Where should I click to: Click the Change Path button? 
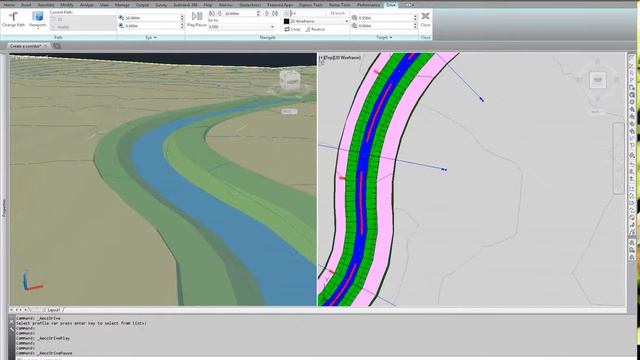(x=13, y=20)
